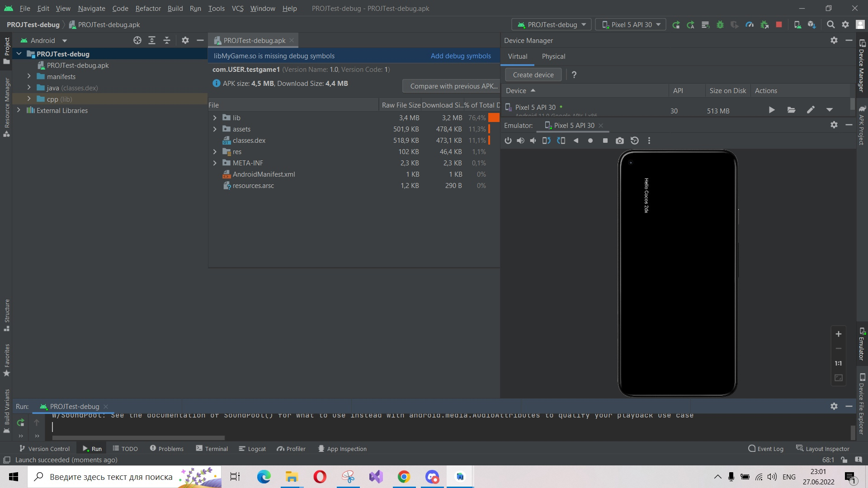868x488 pixels.
Task: Click the emulator volume down icon
Action: point(533,141)
